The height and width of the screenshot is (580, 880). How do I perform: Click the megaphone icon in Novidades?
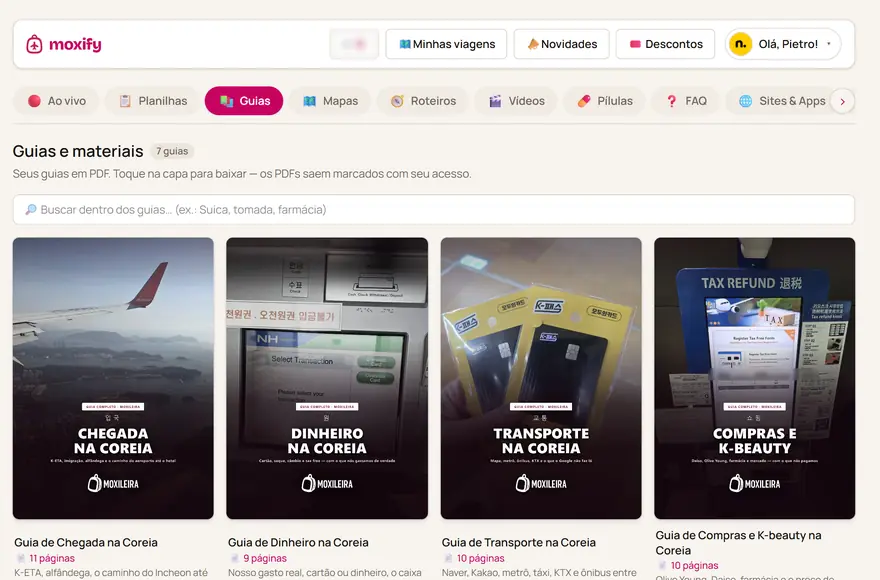[533, 44]
